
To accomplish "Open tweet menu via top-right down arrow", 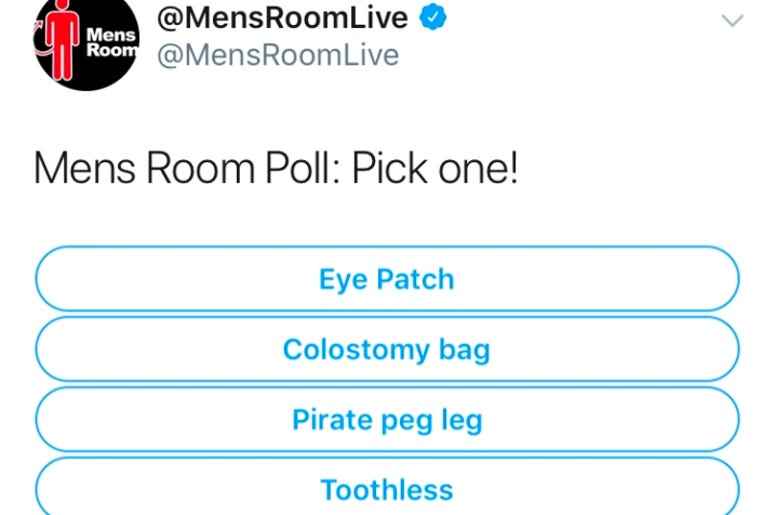I will point(732,20).
